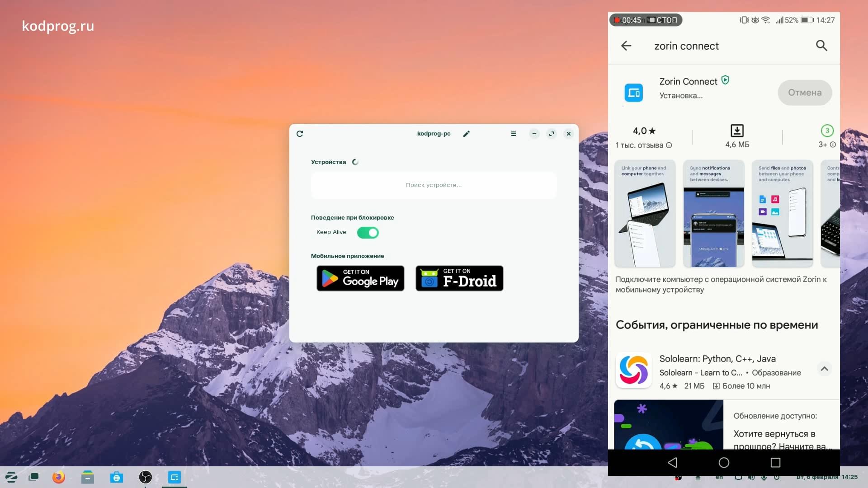
Task: Tap the search magnifier in Play Store
Action: (821, 46)
